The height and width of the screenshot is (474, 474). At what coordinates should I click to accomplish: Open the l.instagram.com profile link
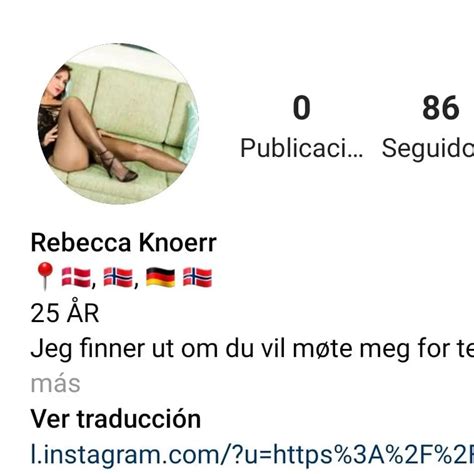[x=252, y=454]
